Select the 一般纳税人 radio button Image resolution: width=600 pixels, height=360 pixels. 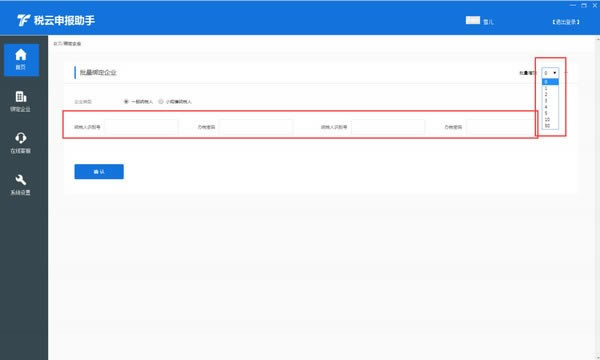pyautogui.click(x=126, y=102)
